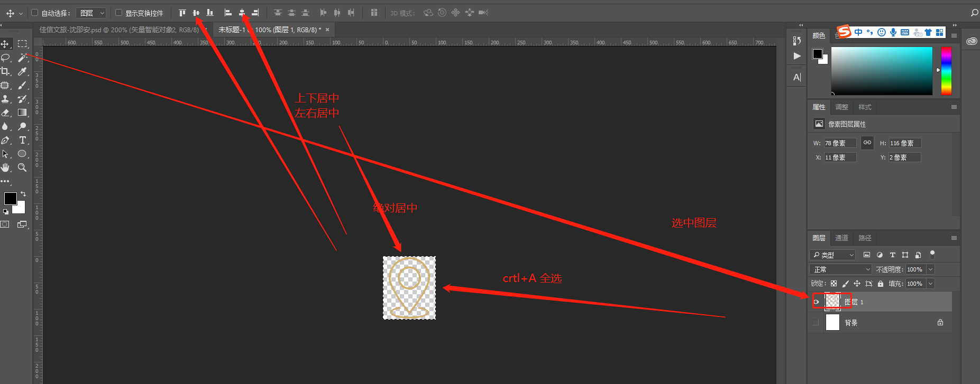Image resolution: width=980 pixels, height=384 pixels.
Task: Select the Eraser tool
Action: (5, 113)
